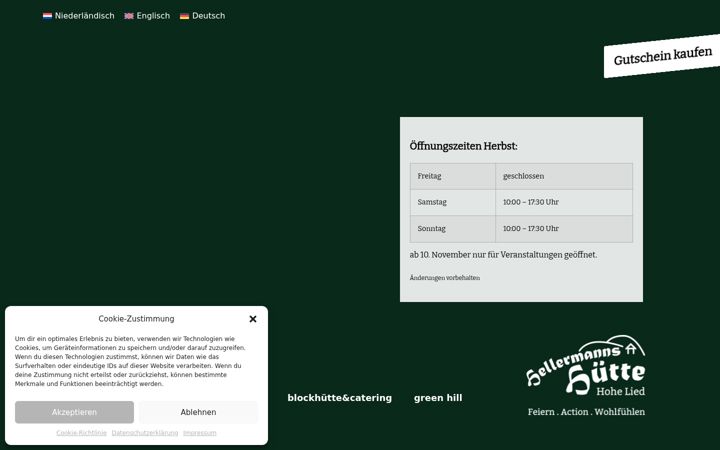
Task: Click the Cookie-Zustimmung dialog title
Action: point(136,319)
